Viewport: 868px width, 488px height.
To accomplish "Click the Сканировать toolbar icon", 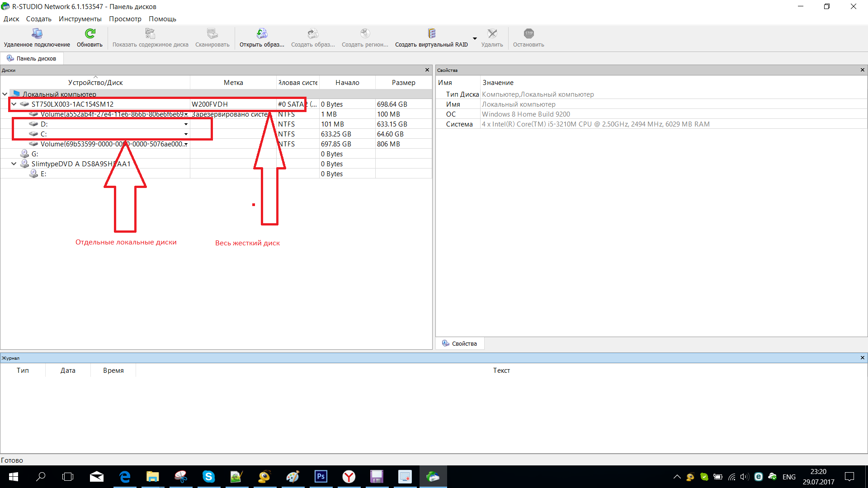I will click(212, 33).
